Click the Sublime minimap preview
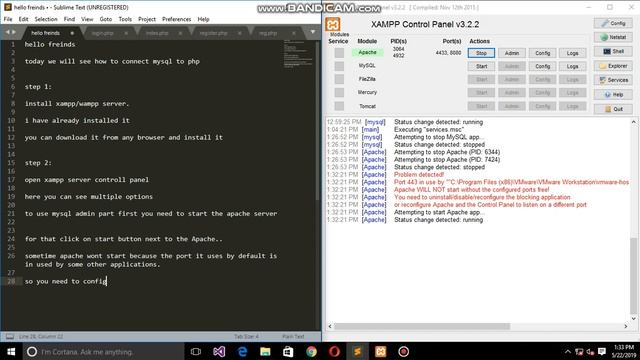 tap(298, 53)
